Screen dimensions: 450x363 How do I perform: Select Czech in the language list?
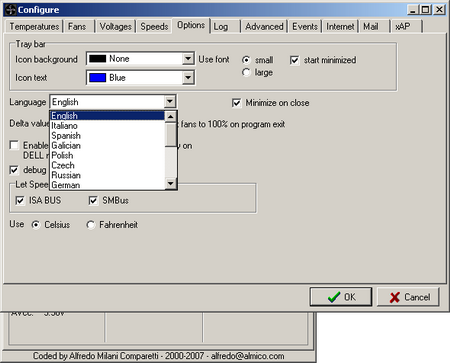(107, 165)
